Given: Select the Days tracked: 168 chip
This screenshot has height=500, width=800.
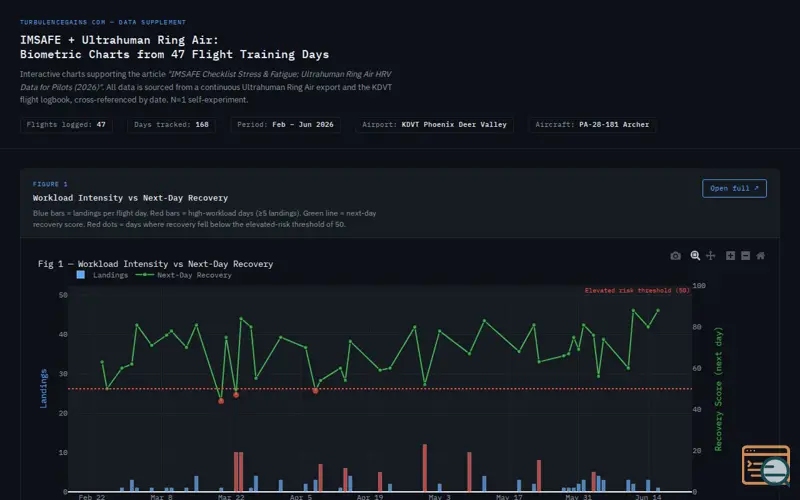Looking at the screenshot, I should (x=171, y=124).
